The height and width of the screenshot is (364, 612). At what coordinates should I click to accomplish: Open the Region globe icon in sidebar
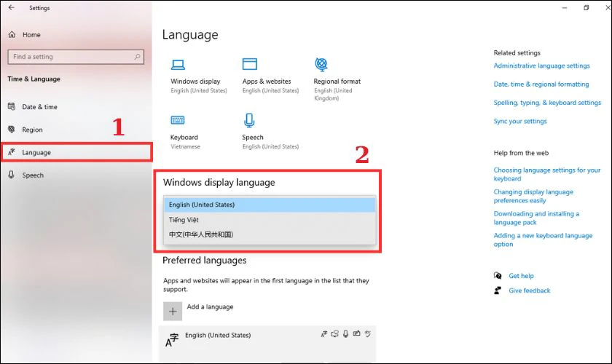pos(12,129)
